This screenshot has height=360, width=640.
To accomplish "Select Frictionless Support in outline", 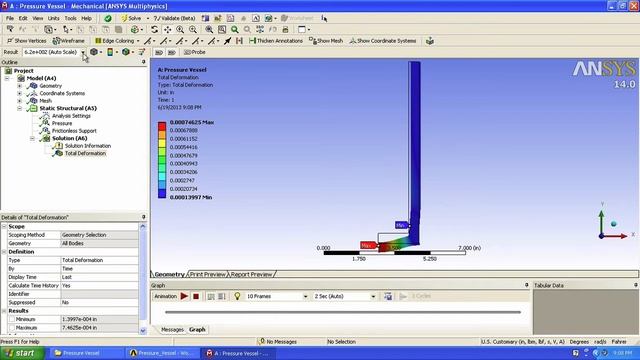I will tap(74, 131).
